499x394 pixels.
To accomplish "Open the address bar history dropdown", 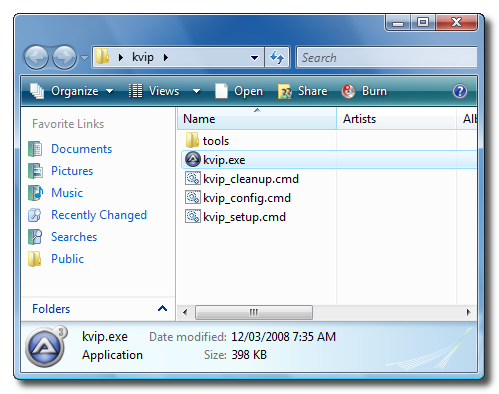I will coord(254,58).
